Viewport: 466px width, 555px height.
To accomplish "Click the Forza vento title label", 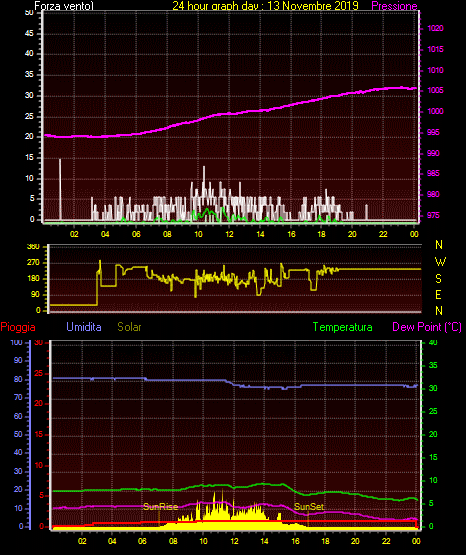I will [x=64, y=6].
